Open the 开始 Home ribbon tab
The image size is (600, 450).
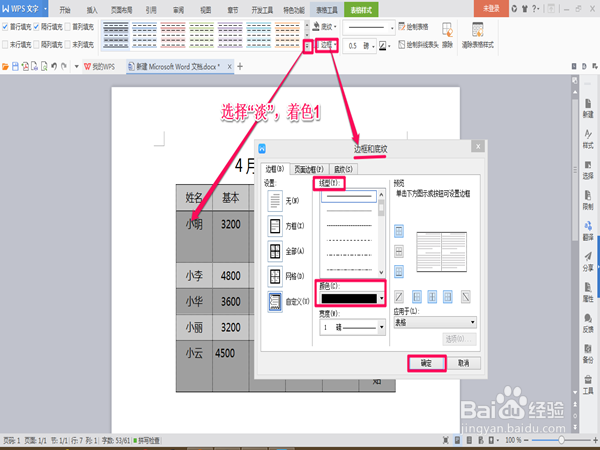coord(65,10)
